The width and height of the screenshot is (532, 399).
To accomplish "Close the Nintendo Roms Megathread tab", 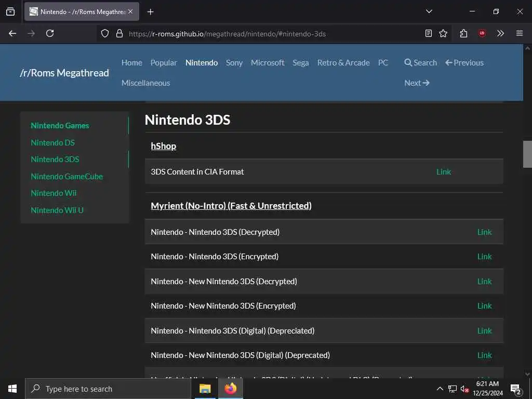I will click(130, 11).
